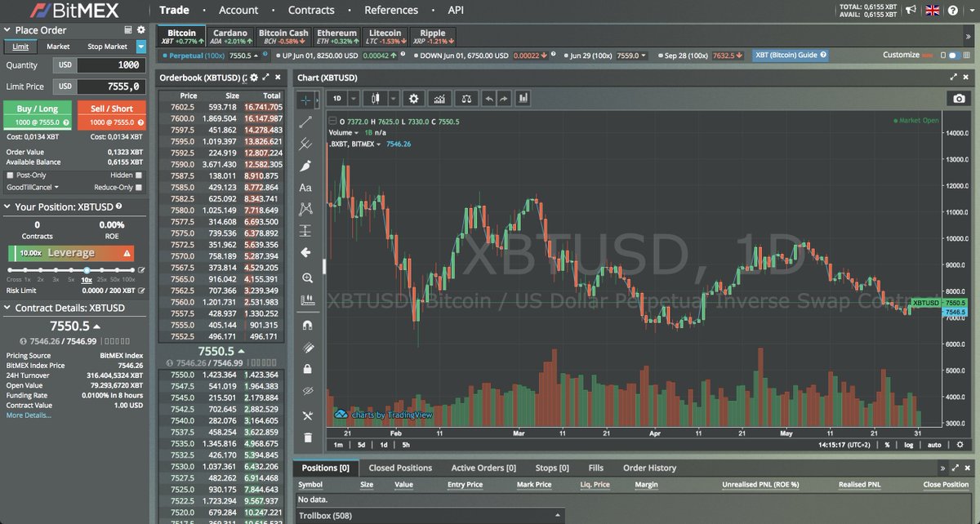The image size is (980, 524).
Task: Select the crosshair cursor tool in chart
Action: 307,100
